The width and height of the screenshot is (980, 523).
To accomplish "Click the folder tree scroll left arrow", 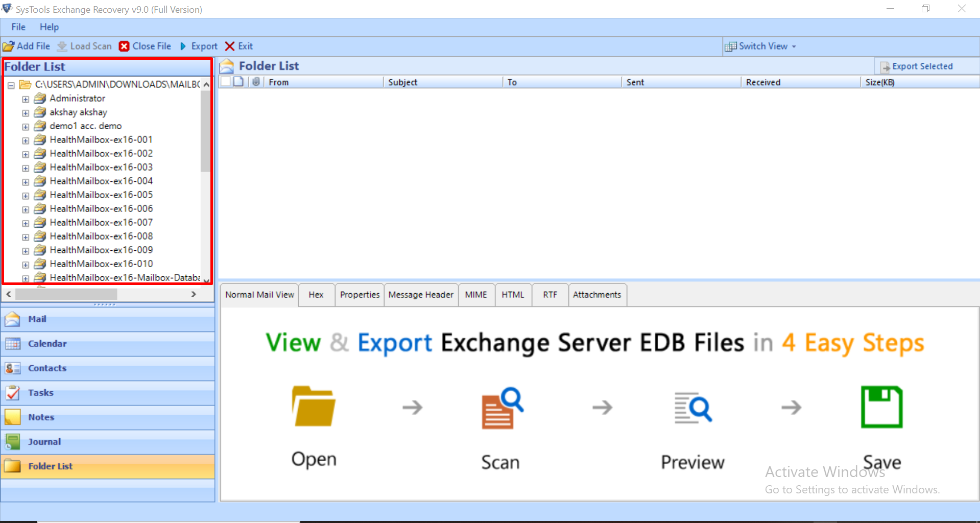I will tap(9, 294).
